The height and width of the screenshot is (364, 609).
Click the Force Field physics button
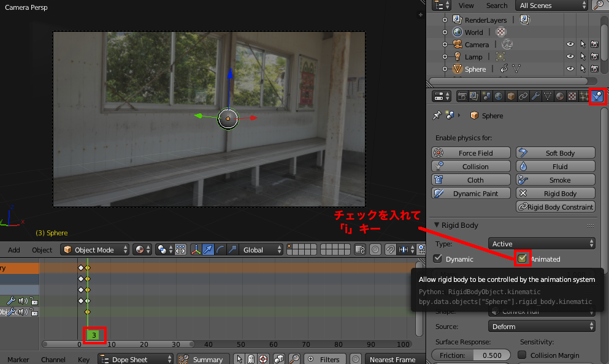point(471,153)
